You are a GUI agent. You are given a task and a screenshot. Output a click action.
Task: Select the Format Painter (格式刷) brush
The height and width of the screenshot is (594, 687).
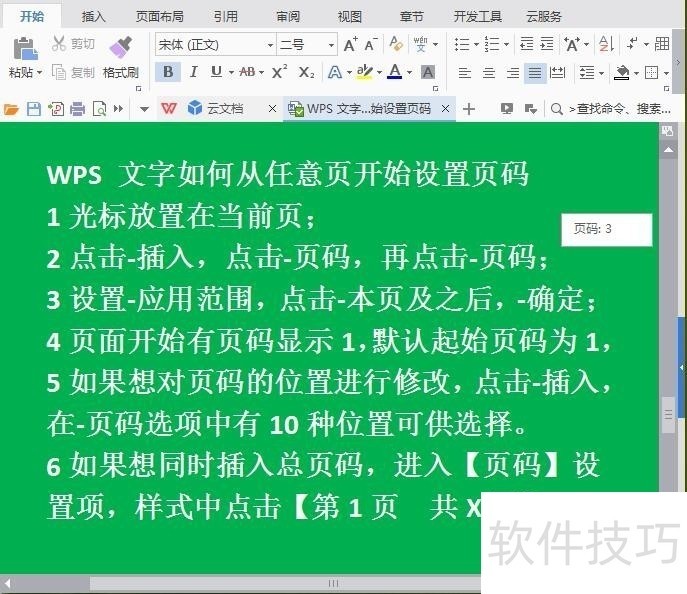pyautogui.click(x=120, y=47)
